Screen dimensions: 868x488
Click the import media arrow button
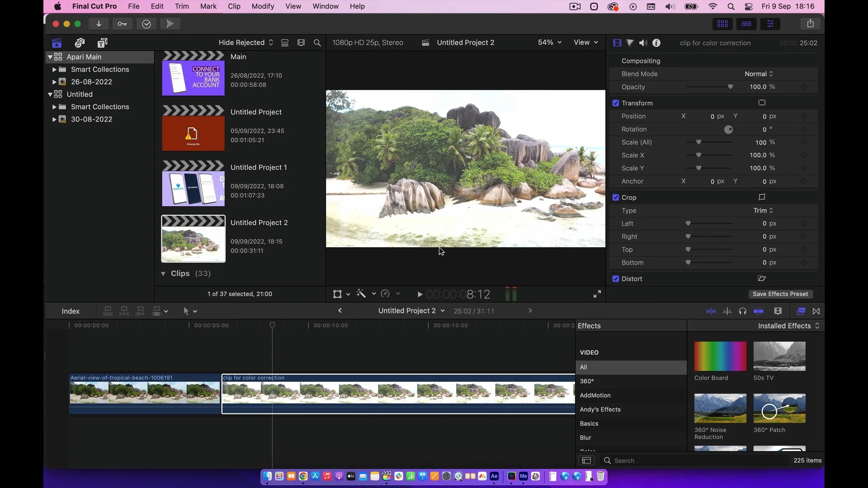pyautogui.click(x=99, y=24)
